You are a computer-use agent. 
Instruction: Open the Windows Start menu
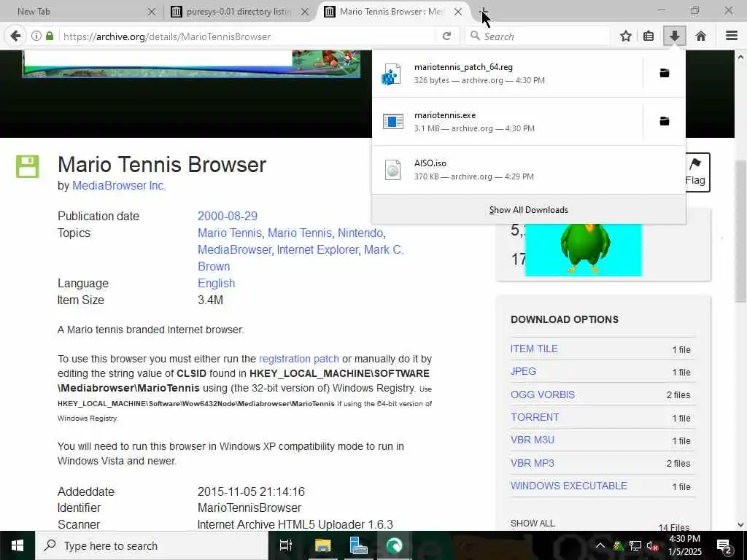[18, 545]
